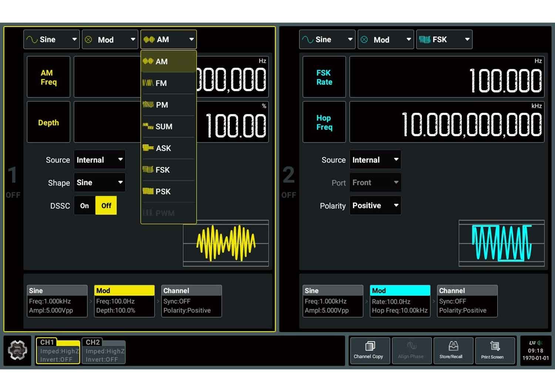555x392 pixels.
Task: Select SUM modulation entry
Action: (168, 126)
